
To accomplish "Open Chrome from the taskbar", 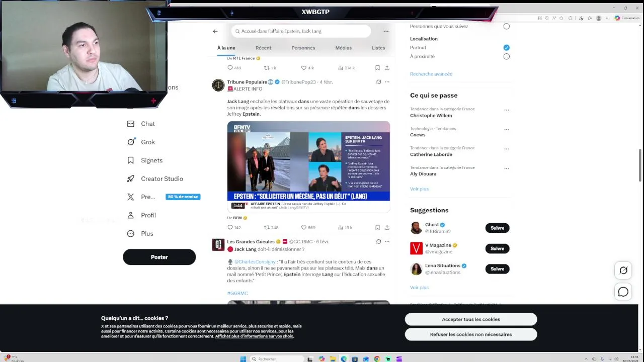I will click(377, 359).
